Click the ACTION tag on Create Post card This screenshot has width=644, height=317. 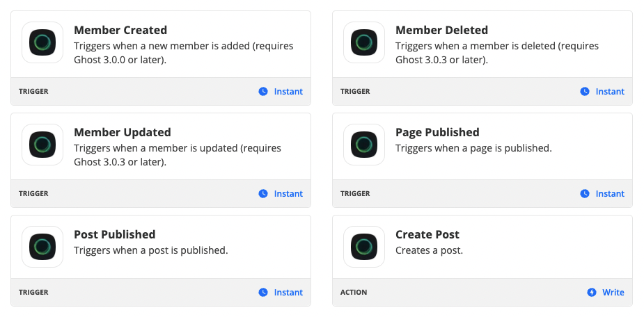[x=354, y=293]
